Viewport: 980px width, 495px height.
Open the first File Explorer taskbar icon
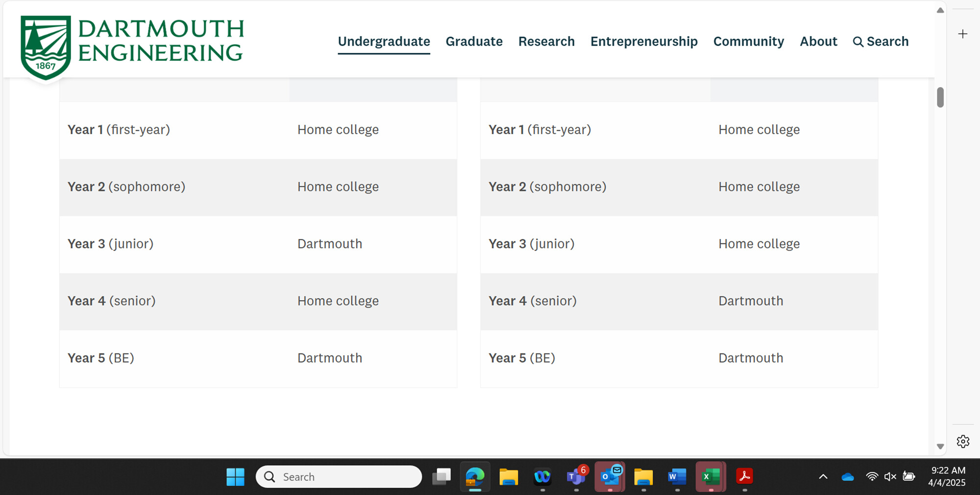click(x=509, y=476)
